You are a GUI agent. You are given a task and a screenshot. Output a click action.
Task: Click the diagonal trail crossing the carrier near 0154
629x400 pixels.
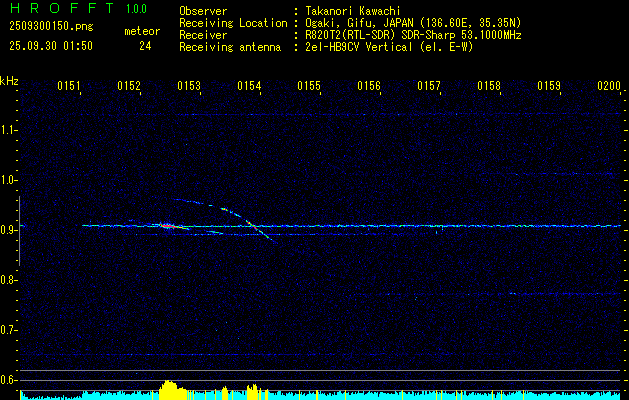point(253,227)
